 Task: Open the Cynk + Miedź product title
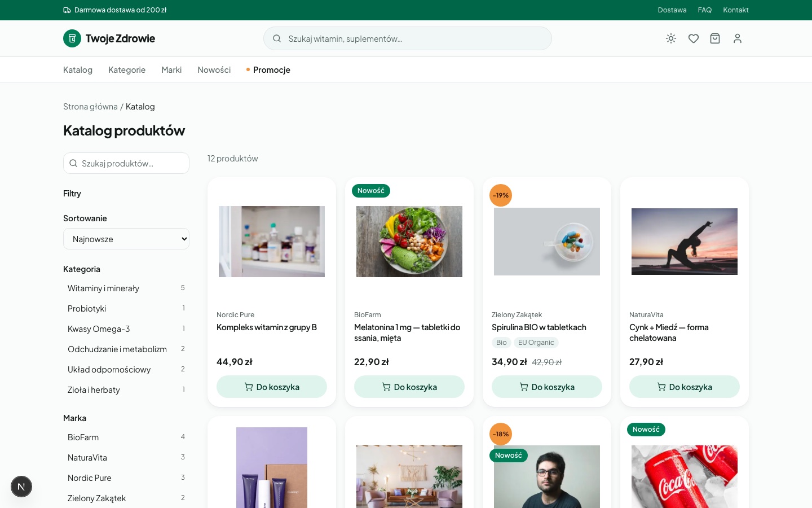669,332
